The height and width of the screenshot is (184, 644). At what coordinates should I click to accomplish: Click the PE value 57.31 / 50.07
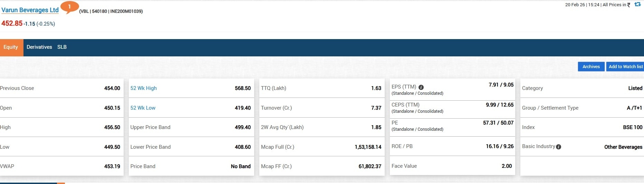[x=498, y=123]
